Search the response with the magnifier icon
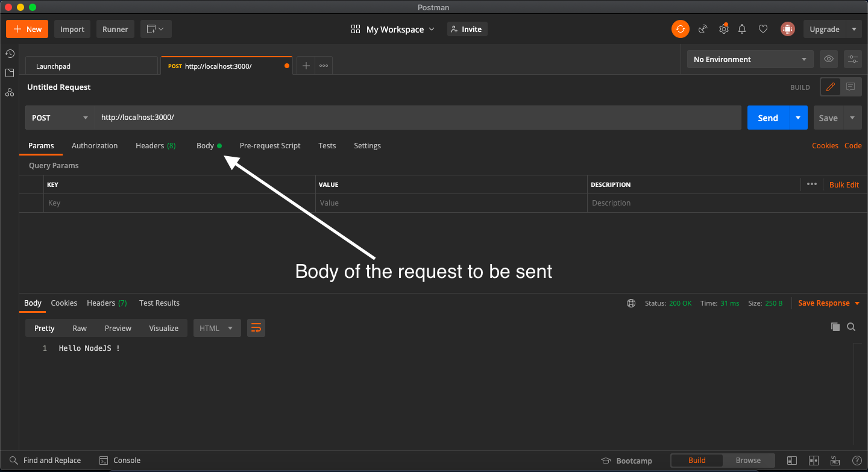This screenshot has width=868, height=472. point(851,327)
